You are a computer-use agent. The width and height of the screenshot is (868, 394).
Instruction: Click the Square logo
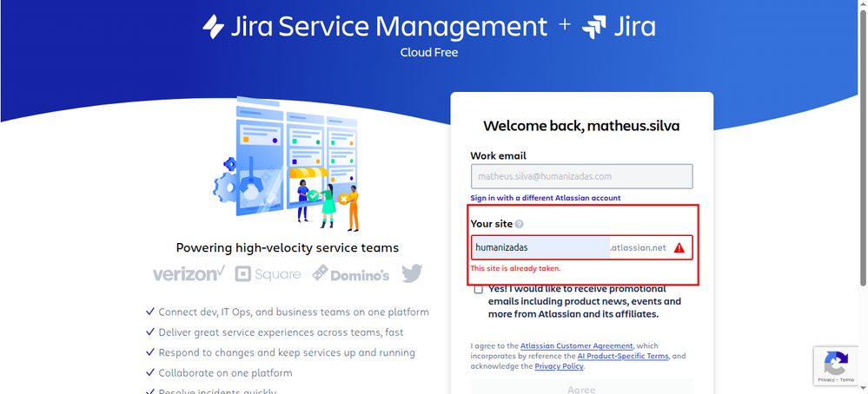(x=268, y=274)
